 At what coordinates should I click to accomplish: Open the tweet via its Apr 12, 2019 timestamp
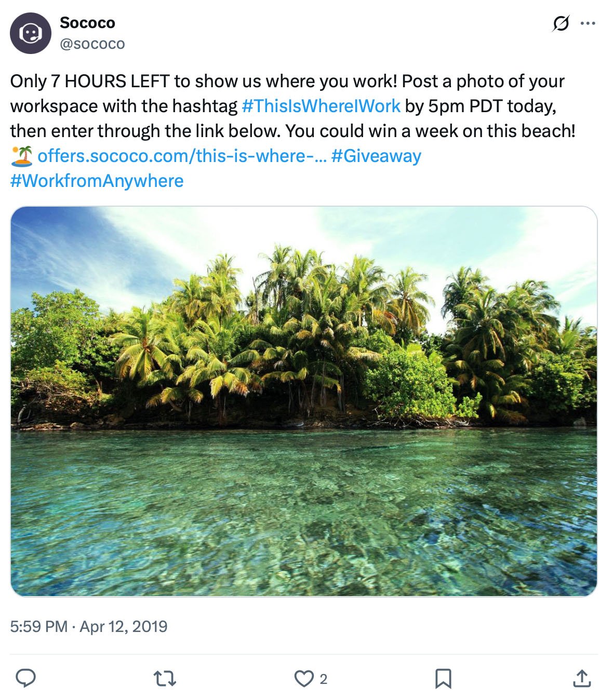(88, 626)
